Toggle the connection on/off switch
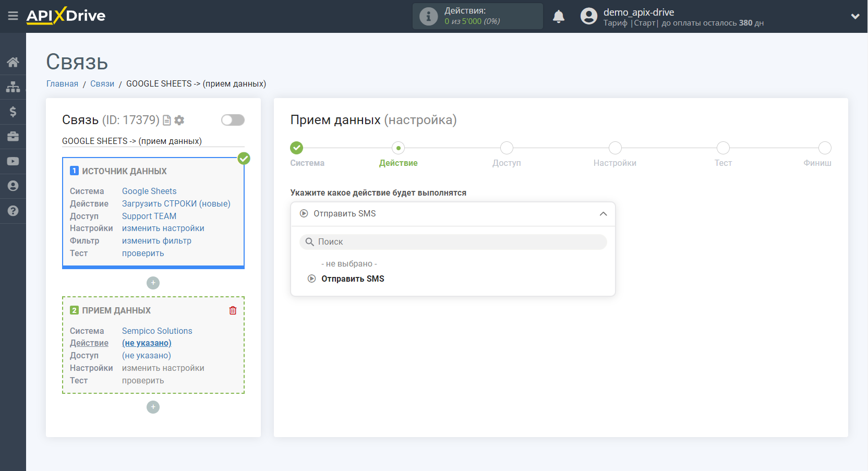 click(233, 120)
